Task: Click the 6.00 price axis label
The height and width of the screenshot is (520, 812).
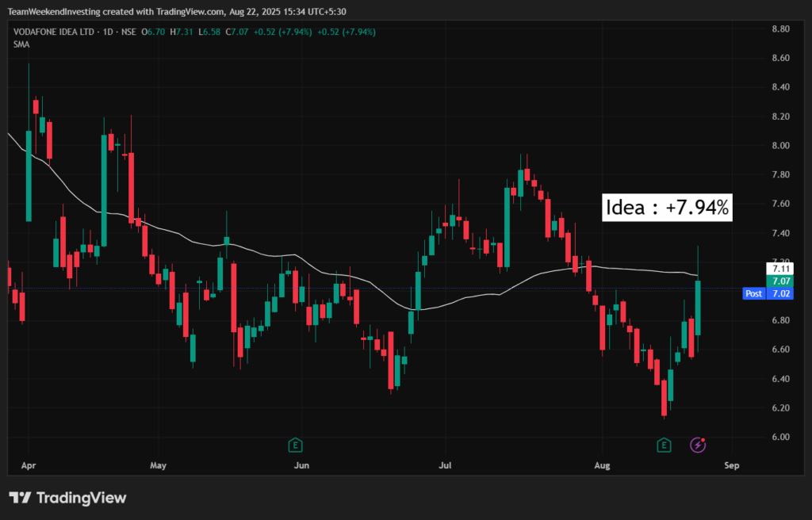Action: pos(780,437)
